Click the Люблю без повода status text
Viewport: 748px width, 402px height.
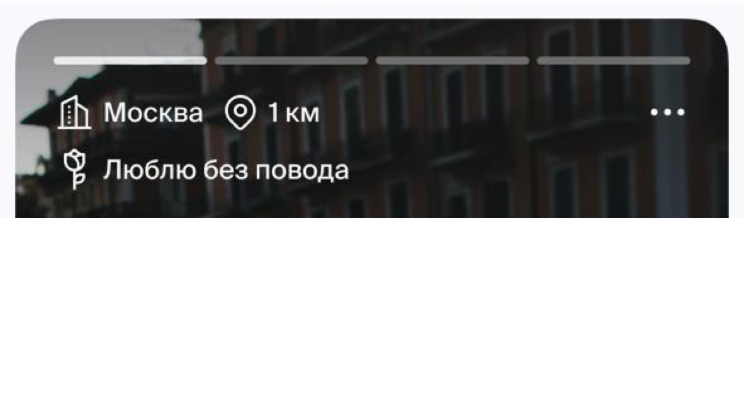click(x=226, y=170)
